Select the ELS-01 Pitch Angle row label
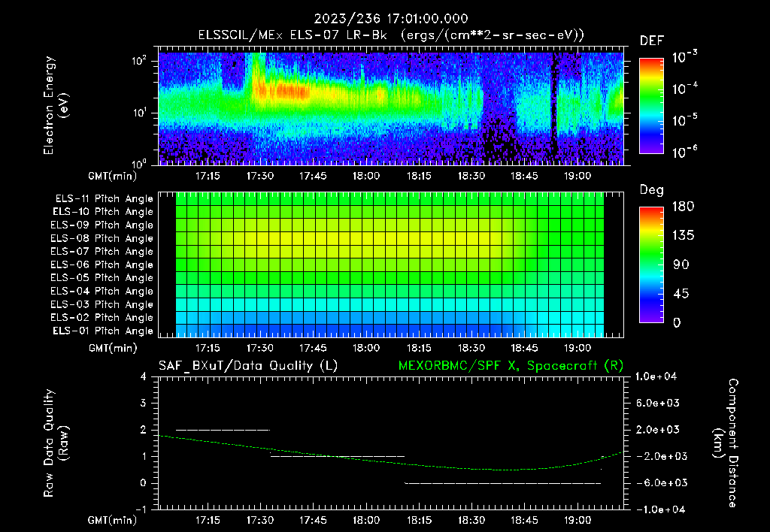Image resolution: width=770 pixels, height=532 pixels. pos(103,331)
